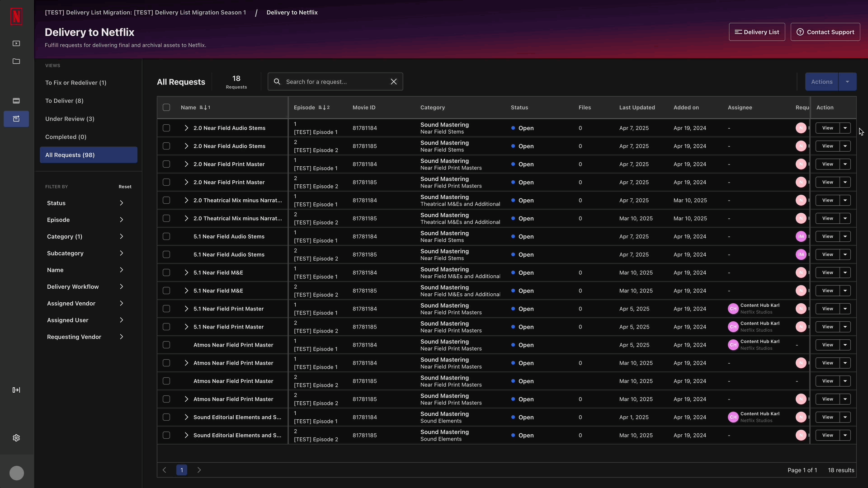Check 2.0 Near Field Print Master Episode 2 row
This screenshot has width=868, height=488.
(166, 182)
